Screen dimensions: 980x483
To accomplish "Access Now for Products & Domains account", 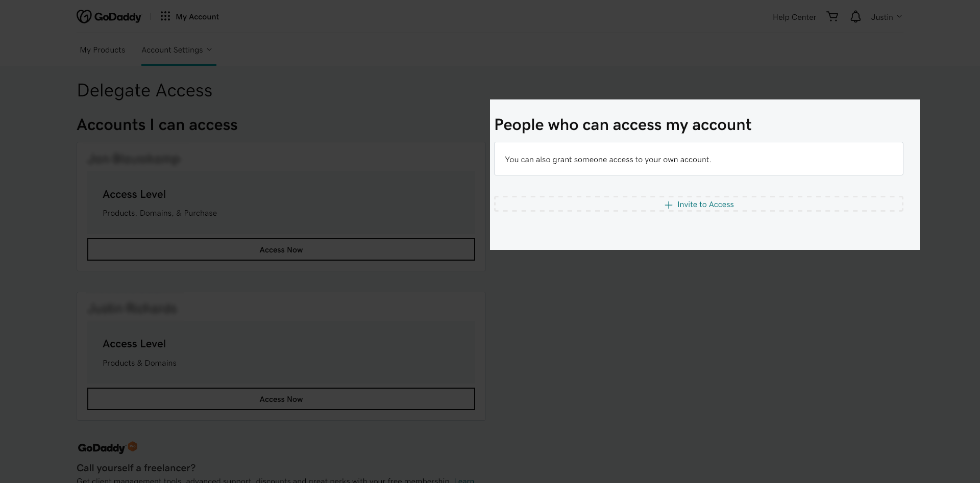I will (281, 399).
